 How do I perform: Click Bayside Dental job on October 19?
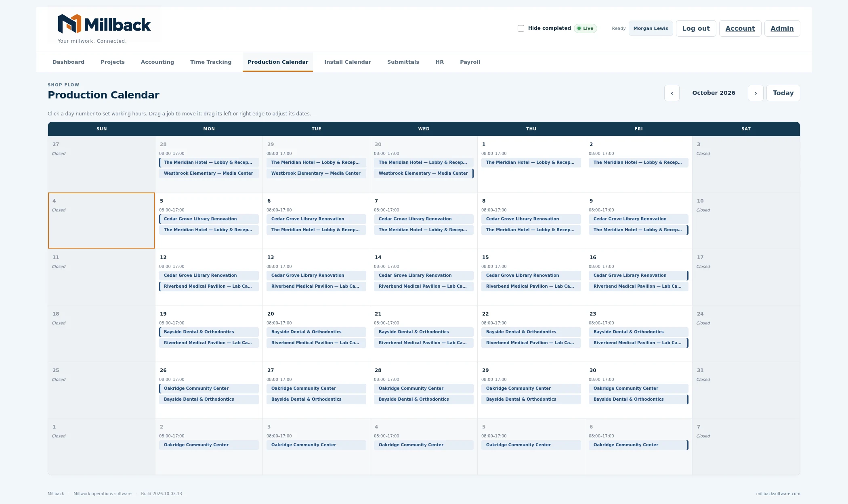(x=209, y=332)
